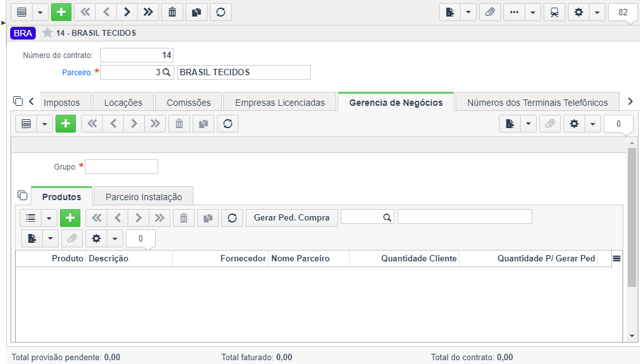Expand Produtos export dropdown arrow
The height and width of the screenshot is (364, 640).
click(x=50, y=238)
